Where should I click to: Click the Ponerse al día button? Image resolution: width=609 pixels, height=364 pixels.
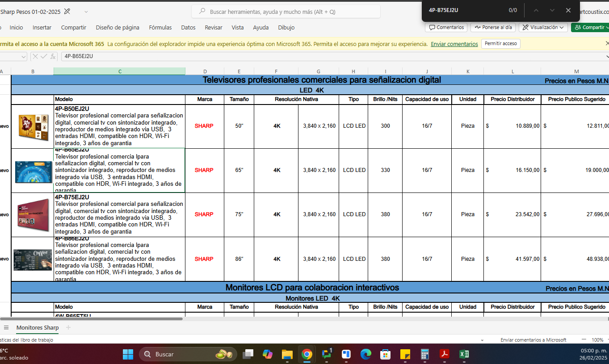point(493,27)
